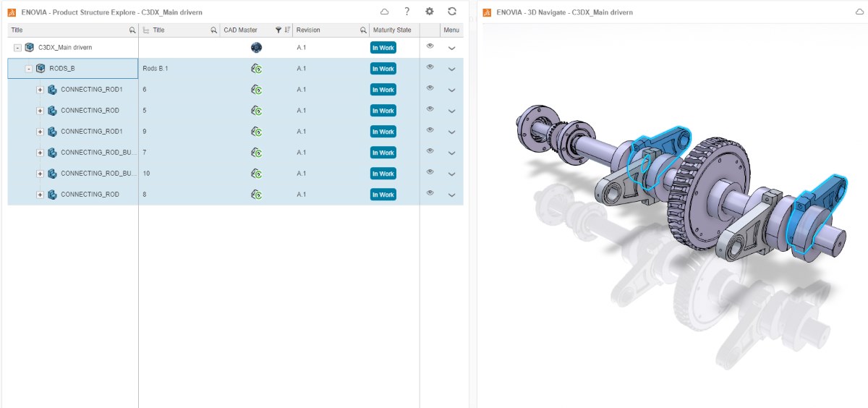The image size is (868, 408).
Task: Click the CAD Master icon in RODS_B row
Action: click(256, 69)
